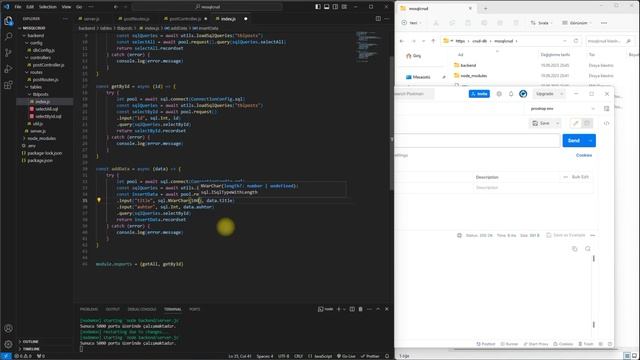Toggle the bottom panel layout icon

tap(327, 7)
